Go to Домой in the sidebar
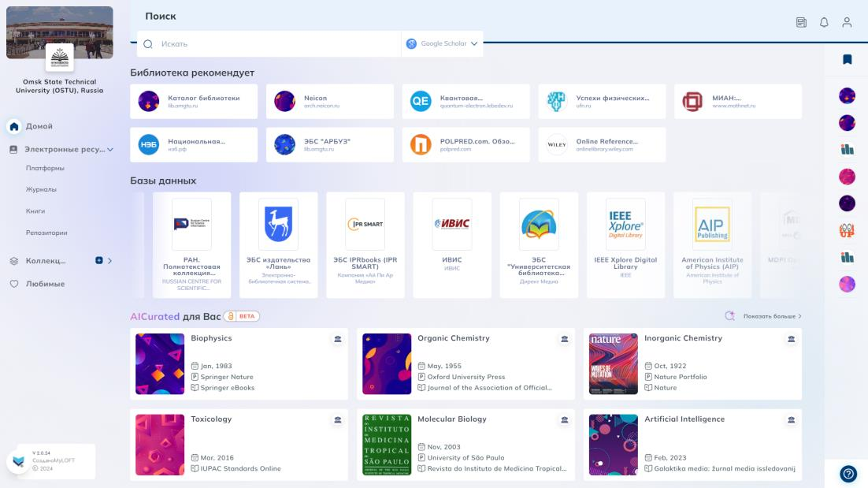Image resolution: width=868 pixels, height=488 pixels. (x=39, y=126)
